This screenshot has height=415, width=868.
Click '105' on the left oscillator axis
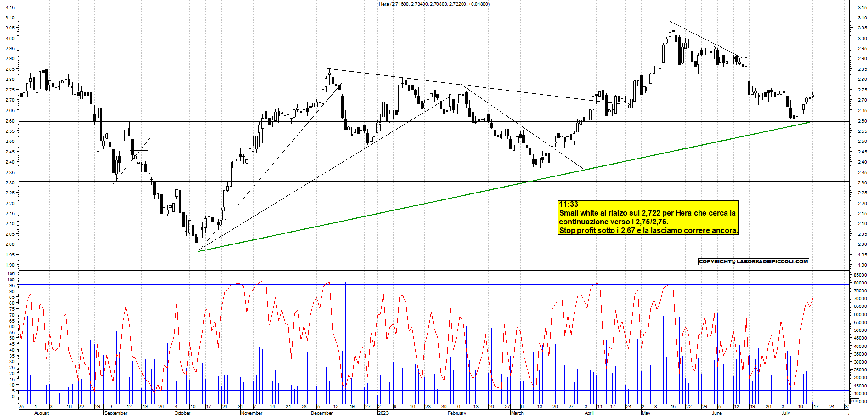[11, 273]
